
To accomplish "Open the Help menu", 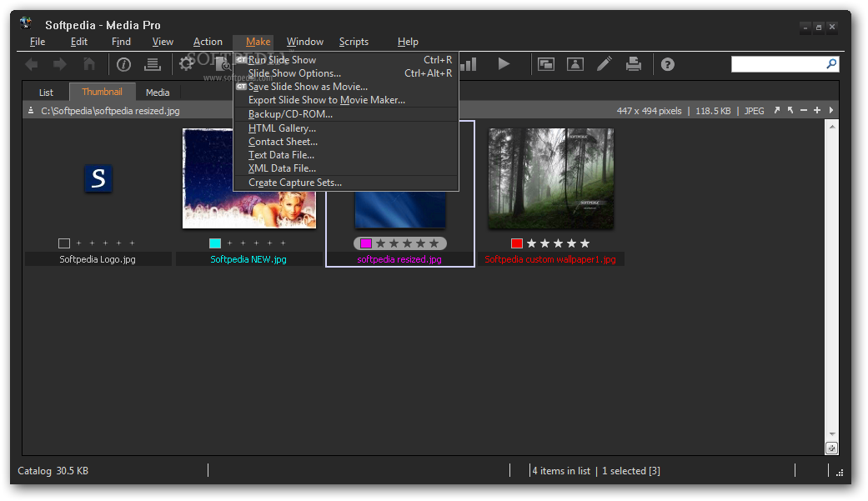I will pyautogui.click(x=408, y=42).
